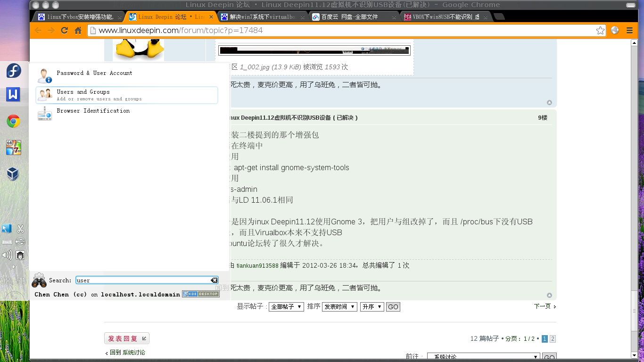Click the scrollbar down arrow
644x362 pixels.
point(635,355)
